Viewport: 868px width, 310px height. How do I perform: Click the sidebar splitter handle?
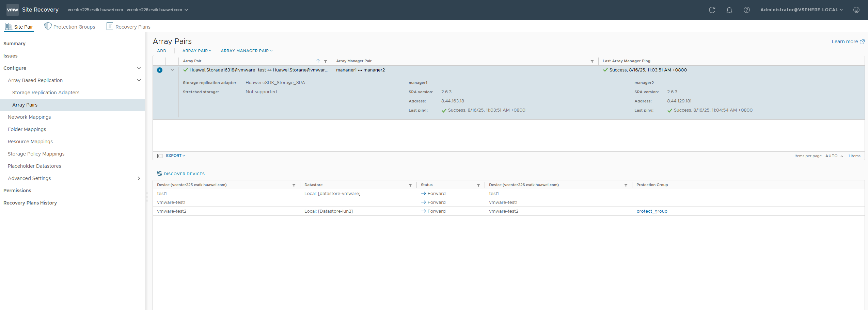coord(146,197)
